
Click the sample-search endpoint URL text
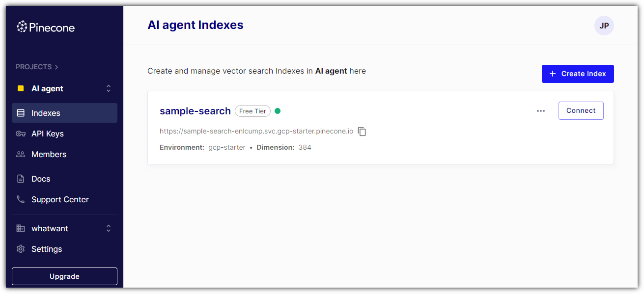(256, 132)
